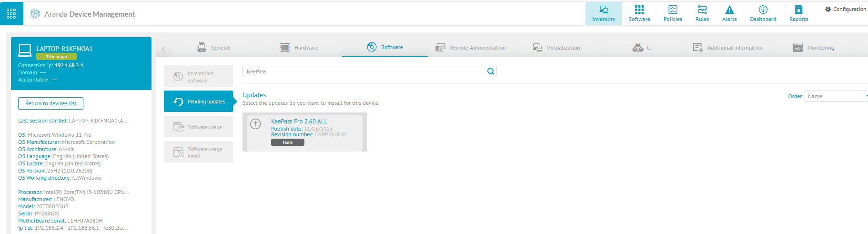The height and width of the screenshot is (234, 868).
Task: Click the search magnifier icon
Action: pyautogui.click(x=490, y=71)
